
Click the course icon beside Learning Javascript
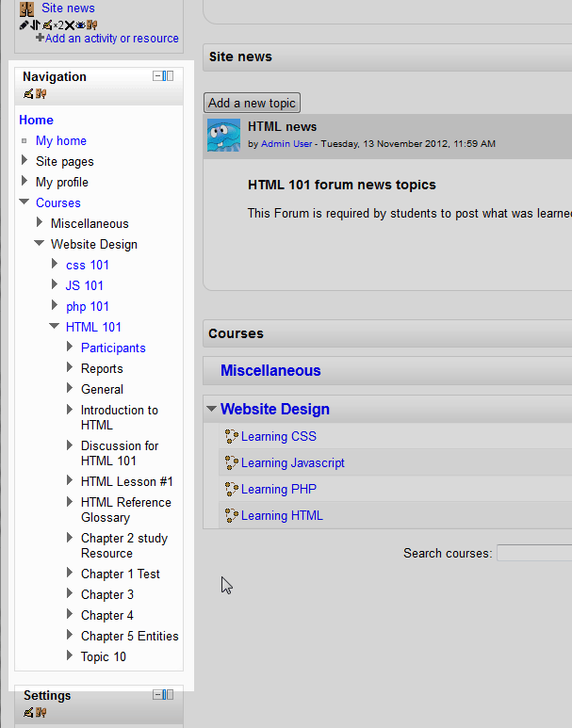coord(232,463)
